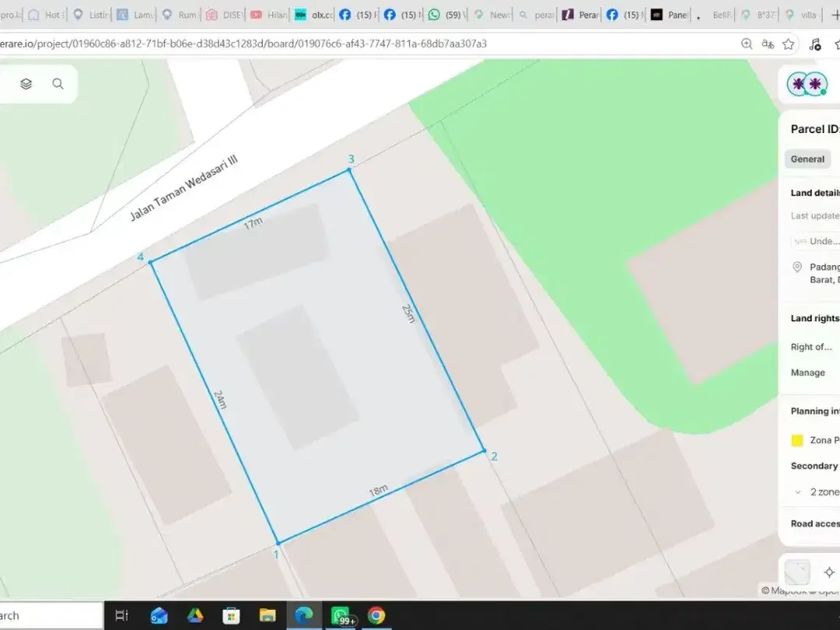
Task: Click the Jalan Taman Wedasari III road label
Action: (x=184, y=187)
